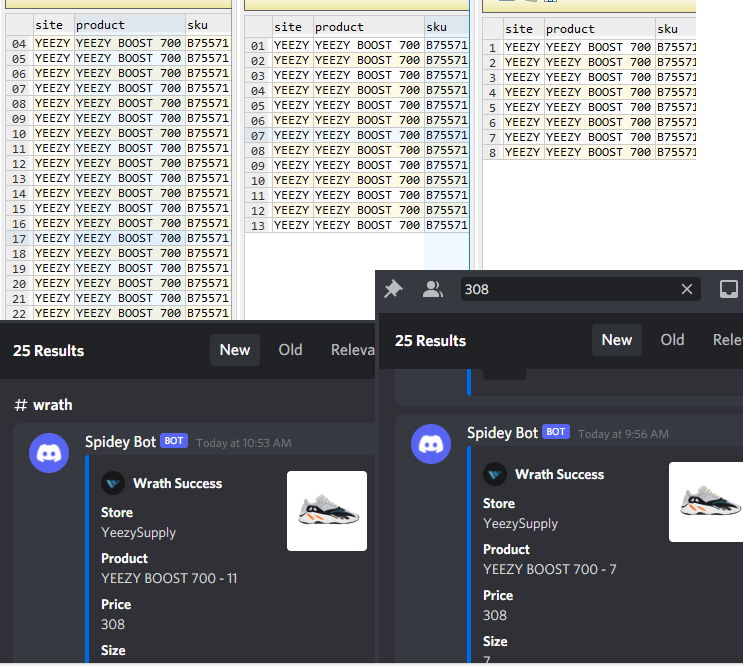Image resolution: width=743 pixels, height=666 pixels.
Task: Select row 17 header in the left table
Action: (x=19, y=238)
